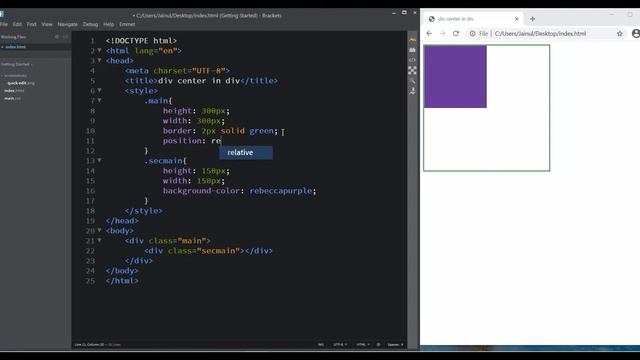The width and height of the screenshot is (640, 360).
Task: Click the Live Preview lightning icon in Brackets
Action: coord(412,40)
